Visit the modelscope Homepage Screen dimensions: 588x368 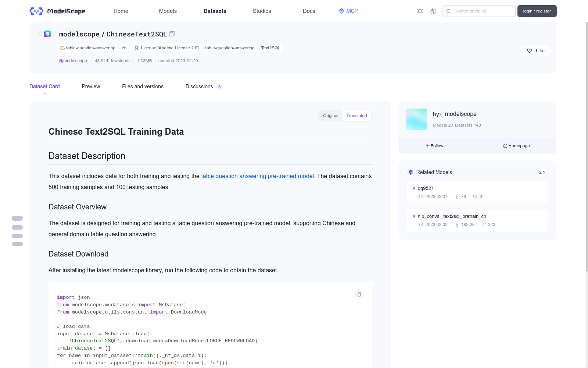(x=516, y=146)
